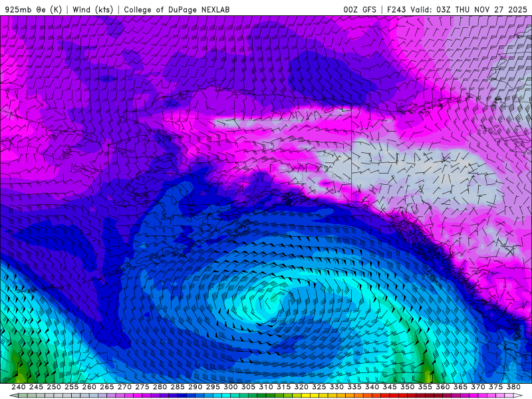532x399 pixels.
Task: Click the 375 color scale label
Action: point(495,387)
